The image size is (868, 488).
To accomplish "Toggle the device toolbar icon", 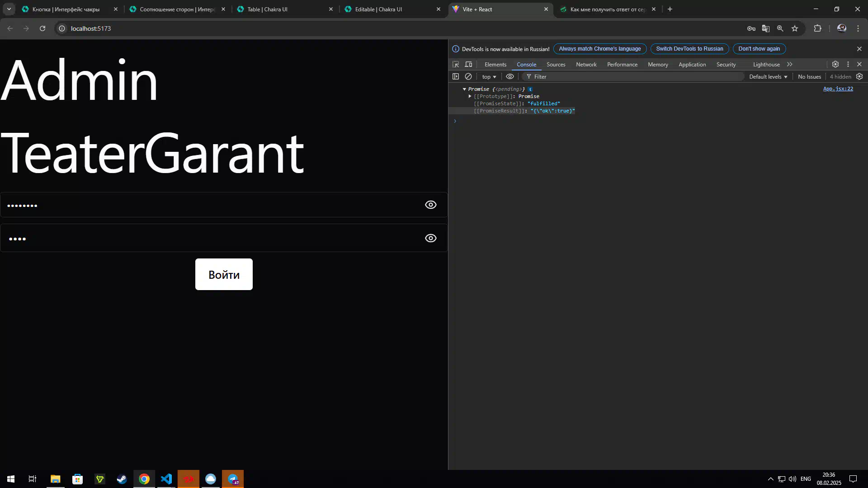I will [468, 64].
